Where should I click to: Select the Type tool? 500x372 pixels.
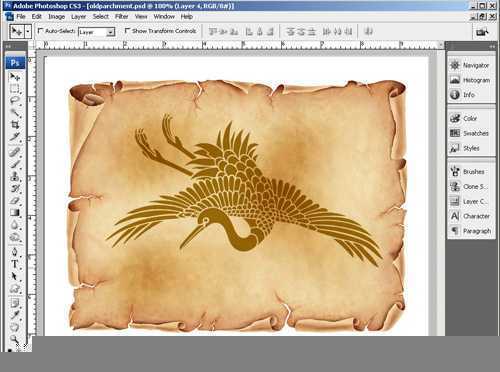pyautogui.click(x=15, y=264)
